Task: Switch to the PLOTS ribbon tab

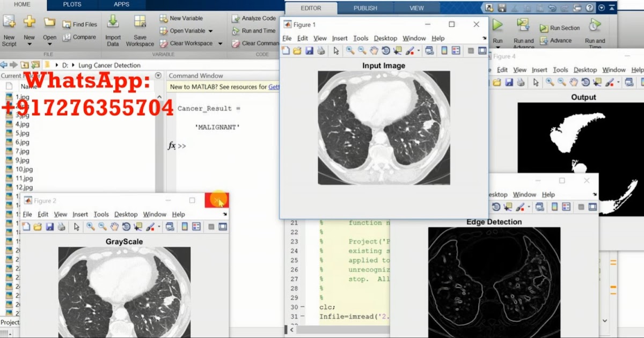Action: click(x=72, y=4)
